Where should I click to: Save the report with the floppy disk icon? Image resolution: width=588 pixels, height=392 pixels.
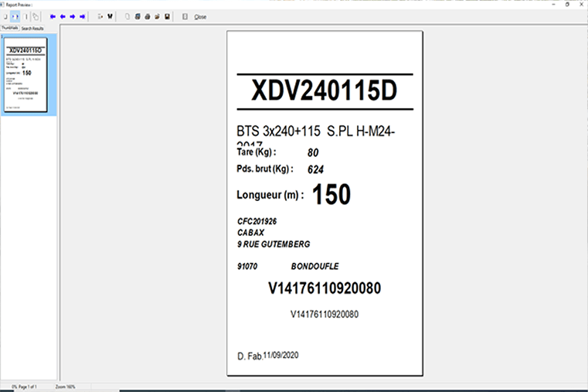click(x=167, y=16)
